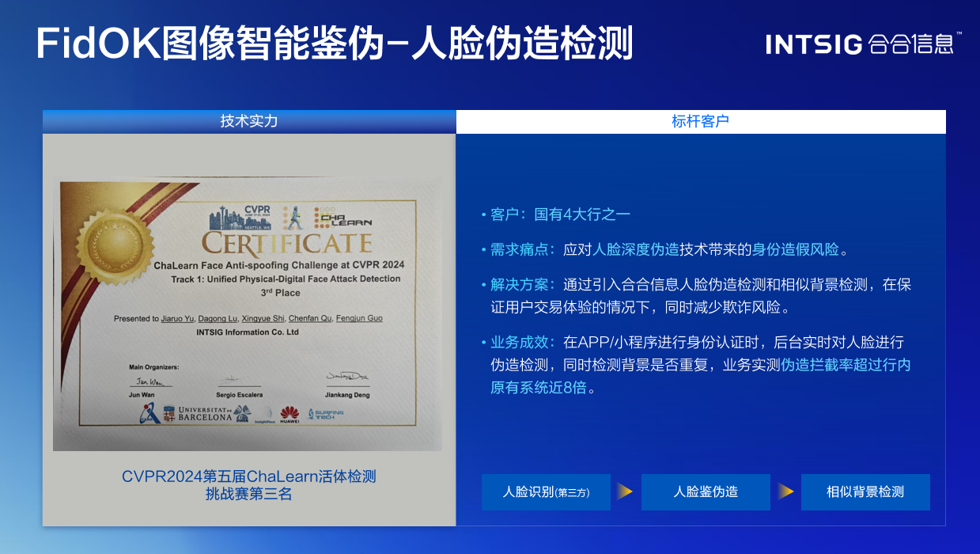This screenshot has height=554, width=980.
Task: Click arrow between 人脸识别 and 人脸鉴伪造
Action: click(x=626, y=491)
